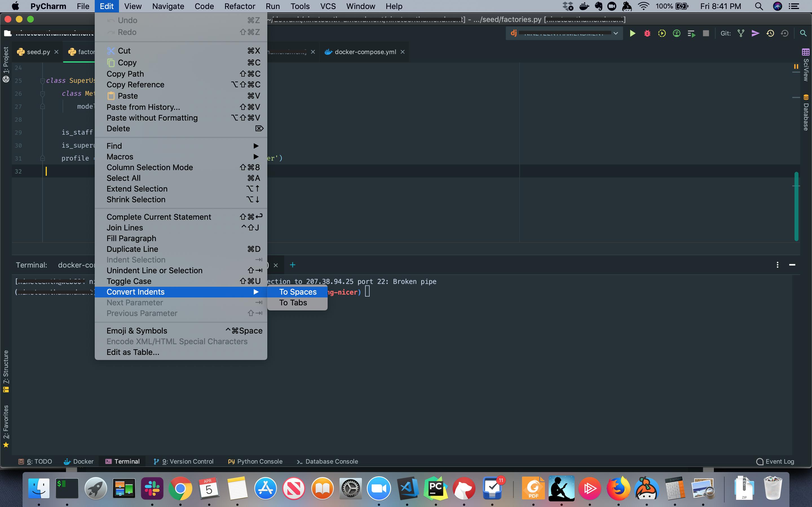Open terminal options three-dot menu
812x507 pixels.
click(777, 265)
